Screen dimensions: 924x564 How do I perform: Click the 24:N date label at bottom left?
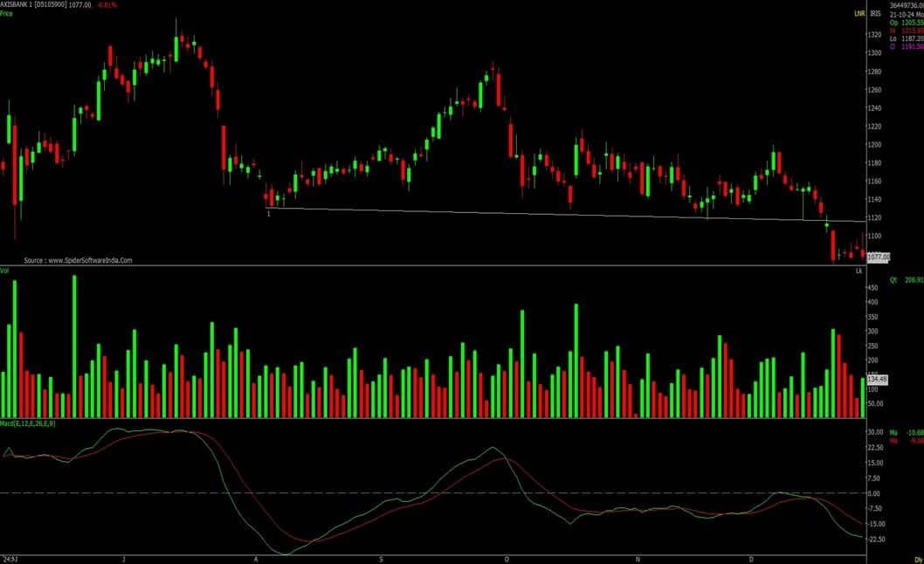coord(10,558)
